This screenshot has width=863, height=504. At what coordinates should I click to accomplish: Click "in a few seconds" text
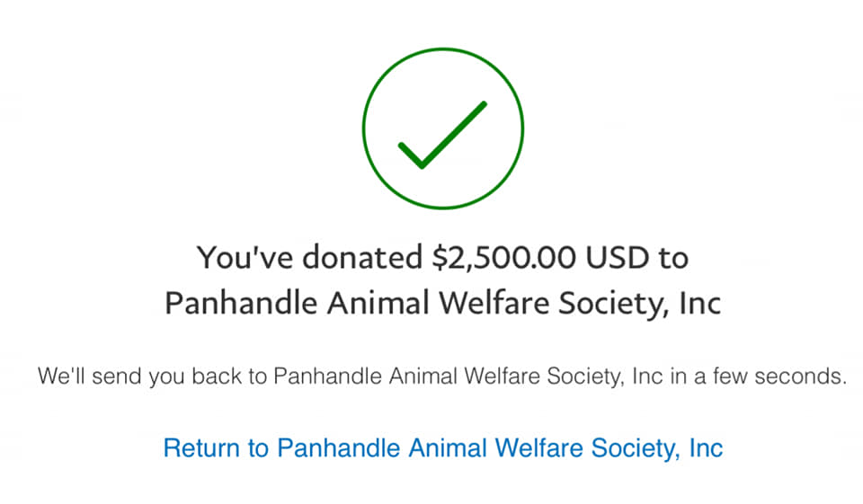coord(770,376)
